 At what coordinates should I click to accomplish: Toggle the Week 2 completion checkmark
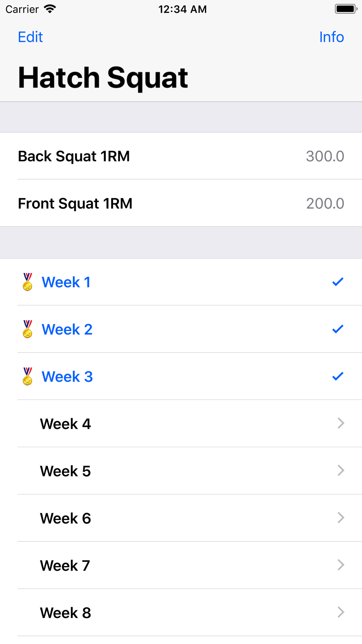click(x=338, y=329)
